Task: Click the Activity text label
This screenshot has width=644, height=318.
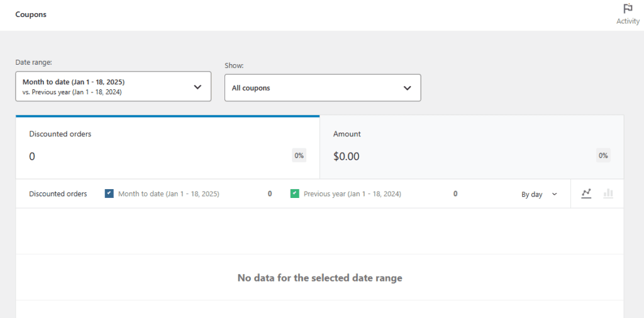Action: click(628, 21)
